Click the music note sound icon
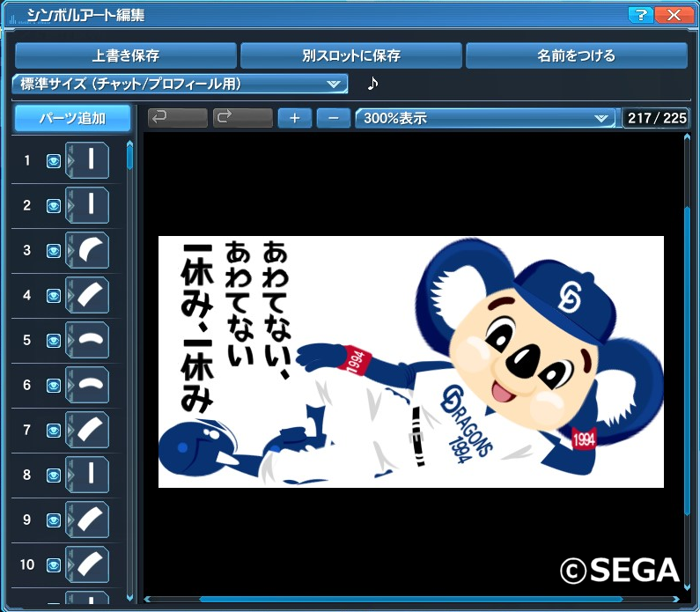700x612 pixels. pyautogui.click(x=372, y=83)
